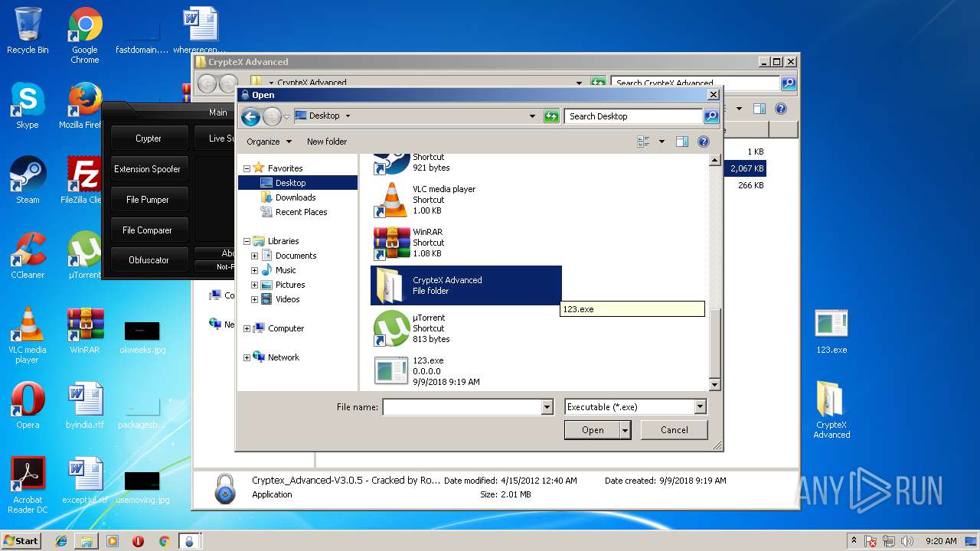Open Obfuscator in CrypteX panel
This screenshot has width=980, height=551.
149,260
